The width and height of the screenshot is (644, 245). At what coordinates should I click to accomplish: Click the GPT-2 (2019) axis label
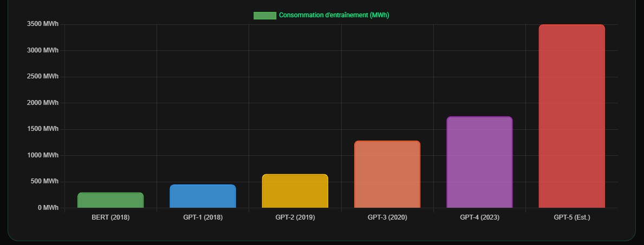[295, 217]
